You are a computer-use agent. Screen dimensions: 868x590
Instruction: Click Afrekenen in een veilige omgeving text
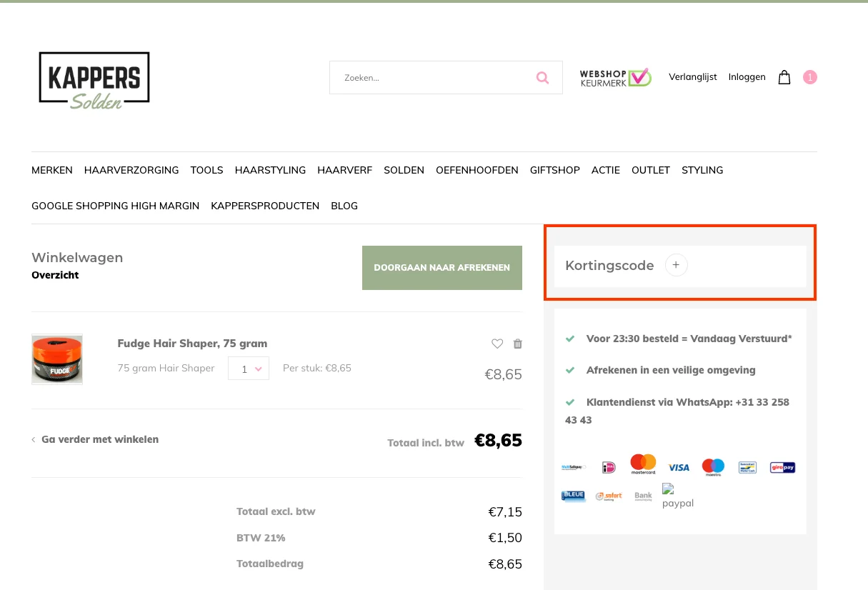[x=671, y=370]
